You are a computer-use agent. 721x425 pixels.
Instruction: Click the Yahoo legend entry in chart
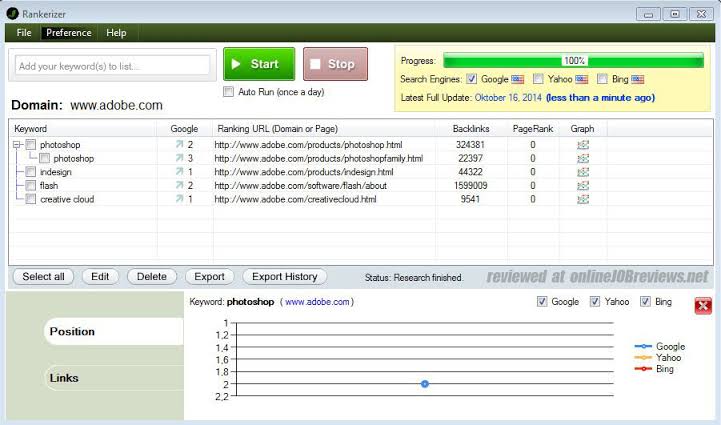pos(658,357)
